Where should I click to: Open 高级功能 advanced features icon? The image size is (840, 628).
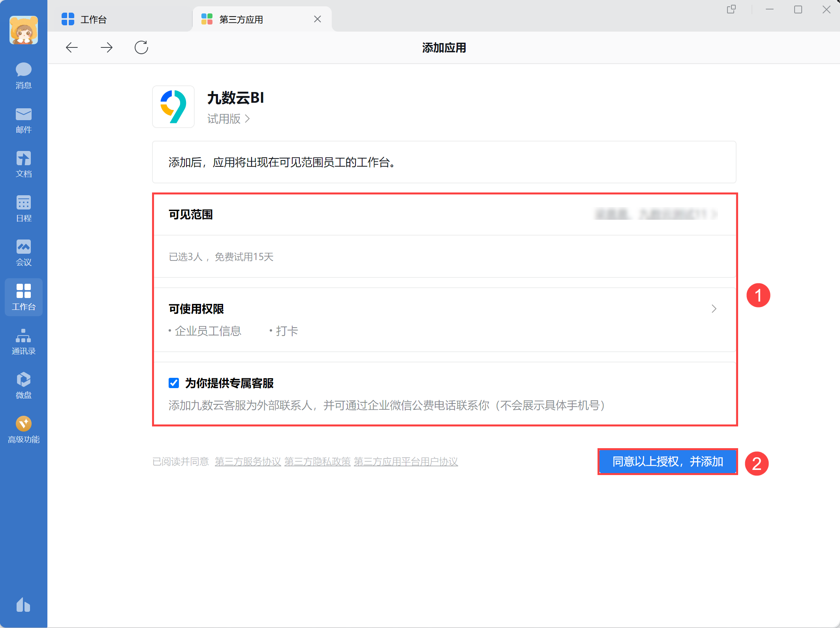click(x=23, y=430)
